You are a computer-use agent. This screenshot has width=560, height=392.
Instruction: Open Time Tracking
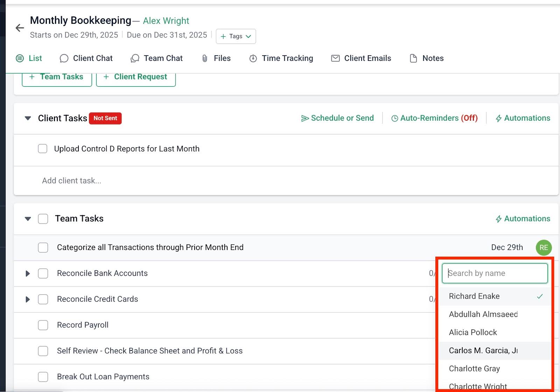pos(281,58)
